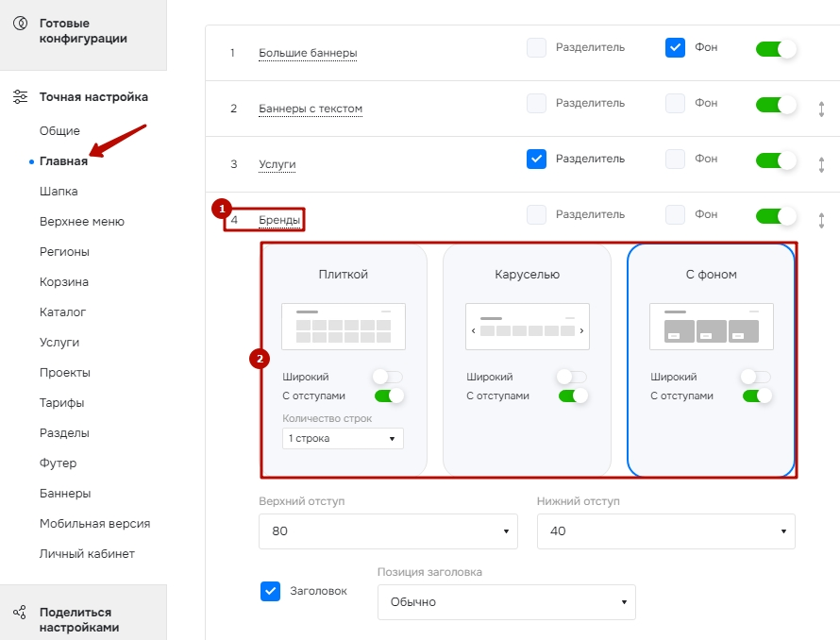Screen dimensions: 840x640
Task: Select the Каруселью layout preview thumbnail
Action: pos(528,327)
